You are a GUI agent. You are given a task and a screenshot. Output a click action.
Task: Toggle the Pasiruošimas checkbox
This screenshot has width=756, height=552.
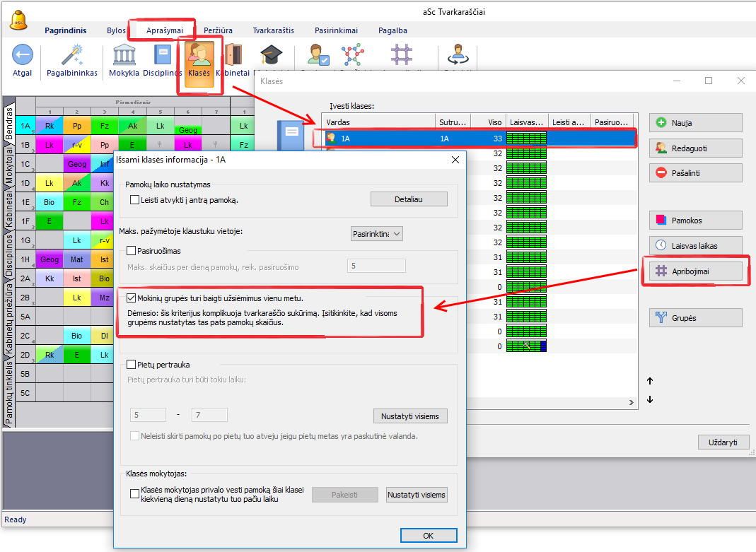point(132,250)
